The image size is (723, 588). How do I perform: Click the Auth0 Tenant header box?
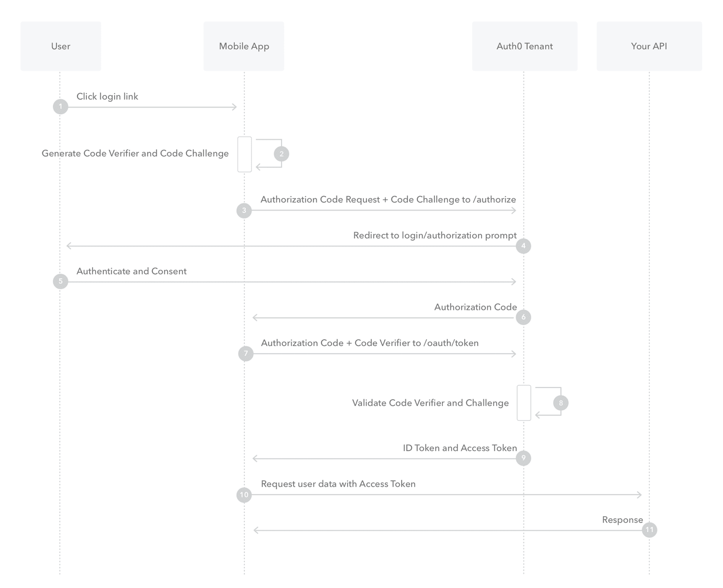[524, 46]
